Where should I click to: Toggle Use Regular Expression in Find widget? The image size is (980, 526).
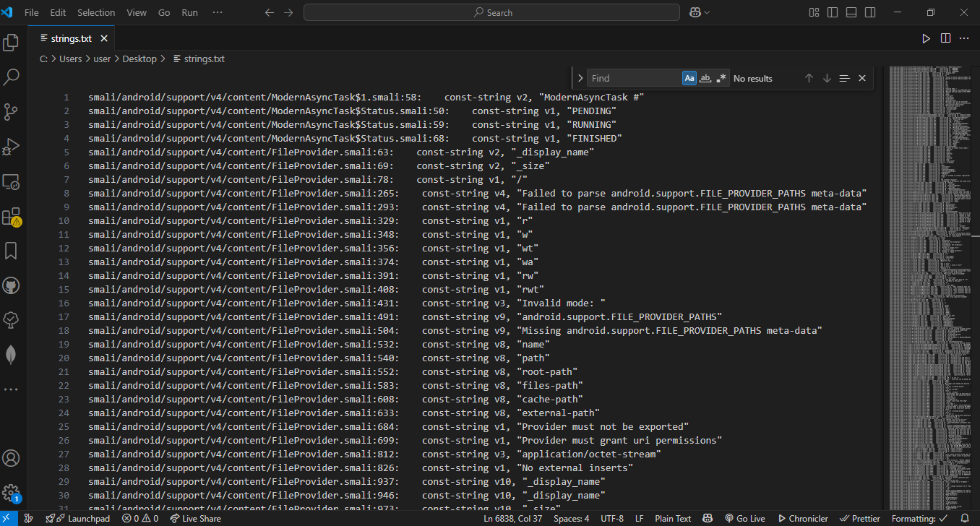721,78
